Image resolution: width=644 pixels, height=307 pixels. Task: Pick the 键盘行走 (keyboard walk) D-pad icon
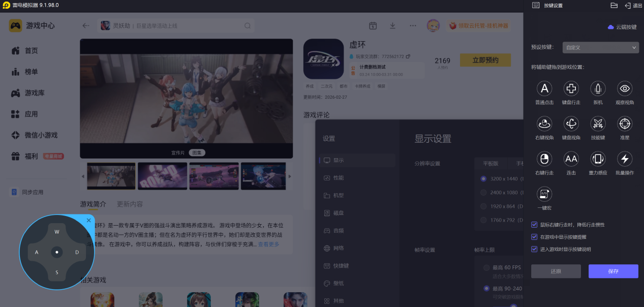pyautogui.click(x=571, y=89)
